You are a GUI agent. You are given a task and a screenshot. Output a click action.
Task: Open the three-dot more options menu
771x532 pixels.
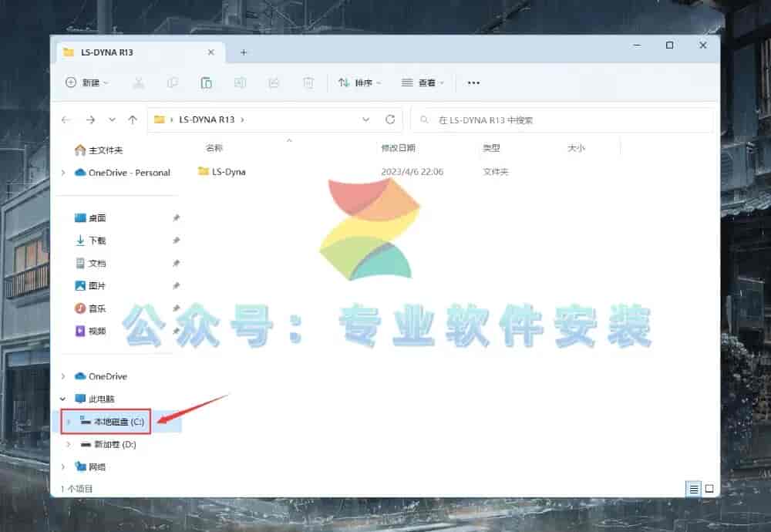473,82
